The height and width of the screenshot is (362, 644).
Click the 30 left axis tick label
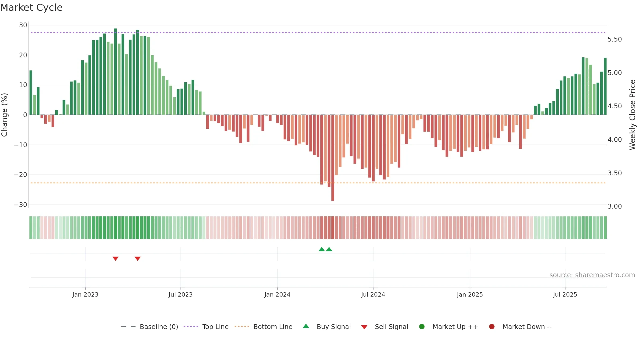point(23,25)
